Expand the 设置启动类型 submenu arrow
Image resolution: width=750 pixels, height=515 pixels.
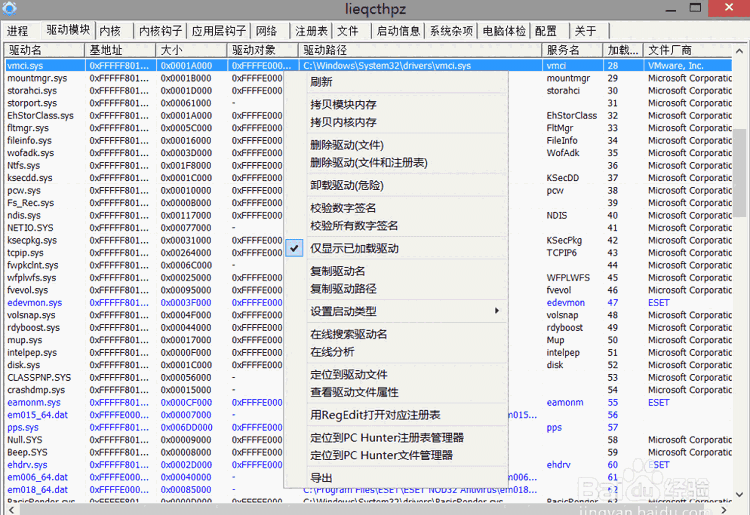coord(497,312)
